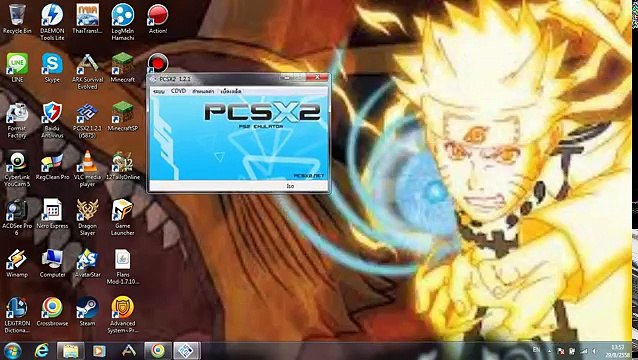
Task: Select the Dragon Slayer desktop shortcut
Action: click(87, 218)
